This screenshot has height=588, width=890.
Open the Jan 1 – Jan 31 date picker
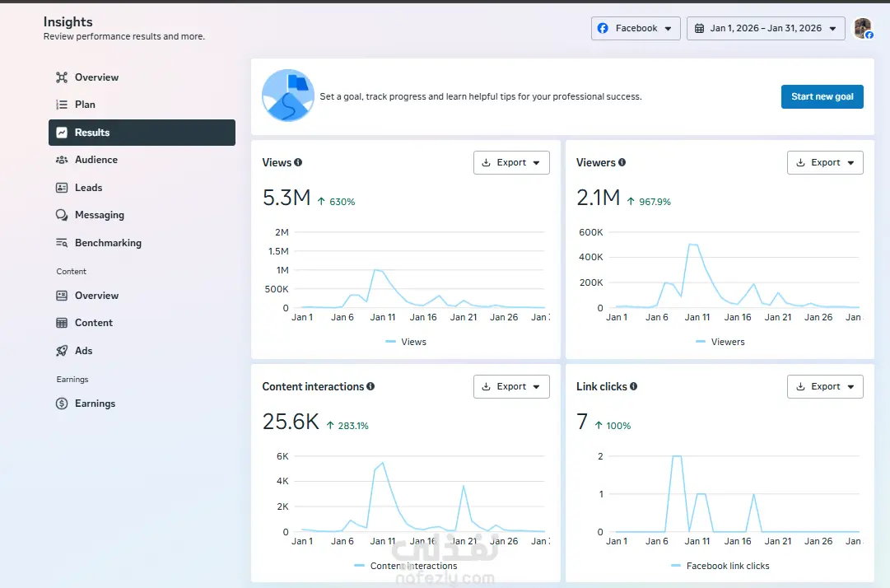click(x=766, y=28)
